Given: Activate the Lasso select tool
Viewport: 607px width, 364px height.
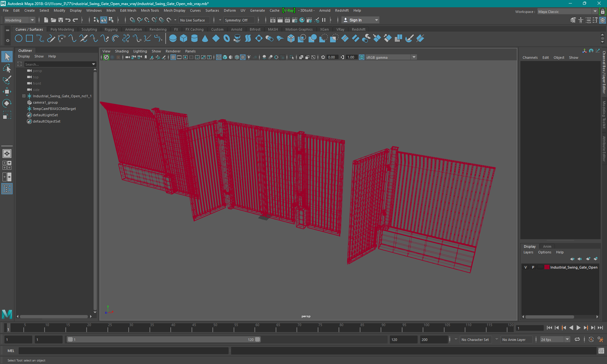Looking at the screenshot, I should [7, 68].
